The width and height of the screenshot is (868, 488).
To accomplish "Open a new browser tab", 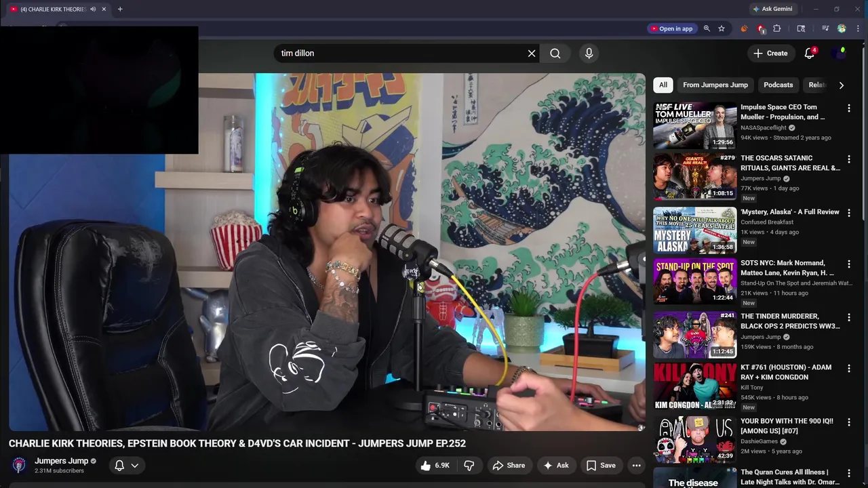I will 120,9.
